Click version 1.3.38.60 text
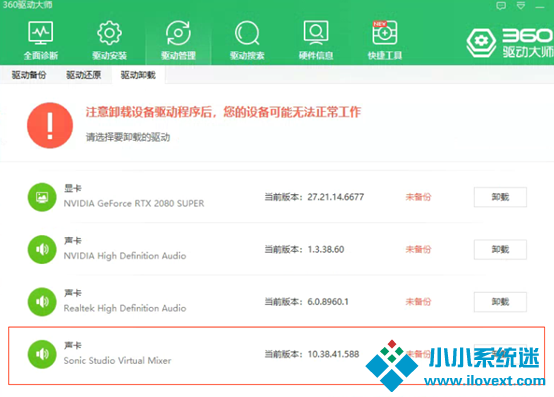Viewport: 554px width, 397px height. [326, 249]
